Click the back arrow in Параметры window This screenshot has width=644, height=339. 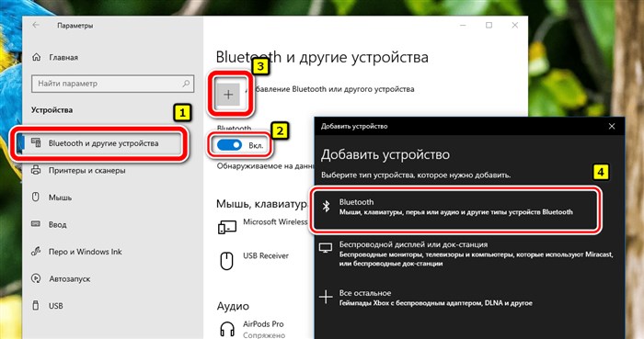pos(36,25)
